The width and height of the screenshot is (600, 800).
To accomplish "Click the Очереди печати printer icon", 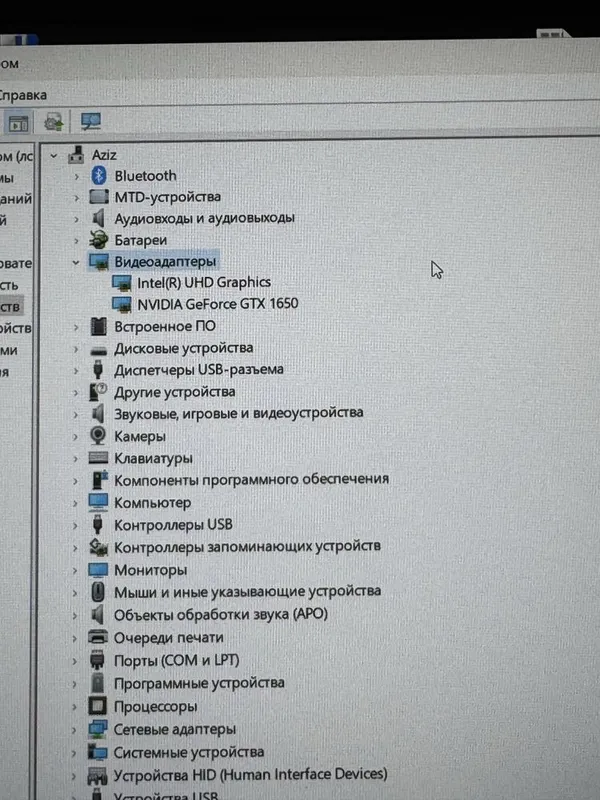I will (97, 637).
